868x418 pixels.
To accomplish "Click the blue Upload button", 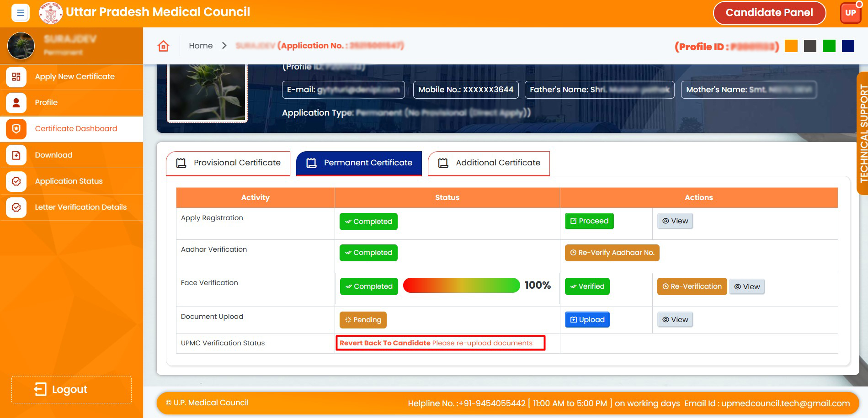I will pyautogui.click(x=587, y=320).
